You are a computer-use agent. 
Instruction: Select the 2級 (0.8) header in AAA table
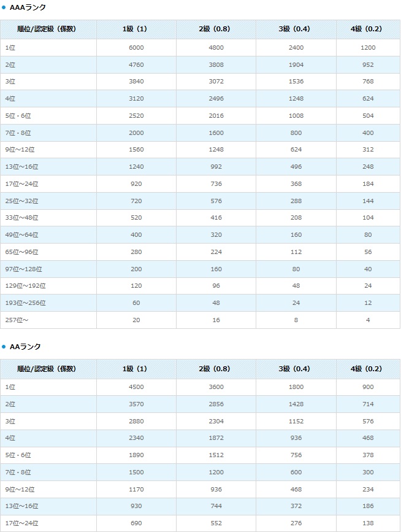click(215, 29)
